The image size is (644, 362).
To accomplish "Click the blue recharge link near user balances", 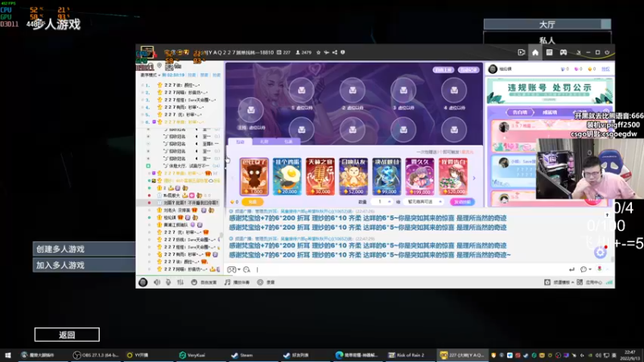I will [605, 69].
